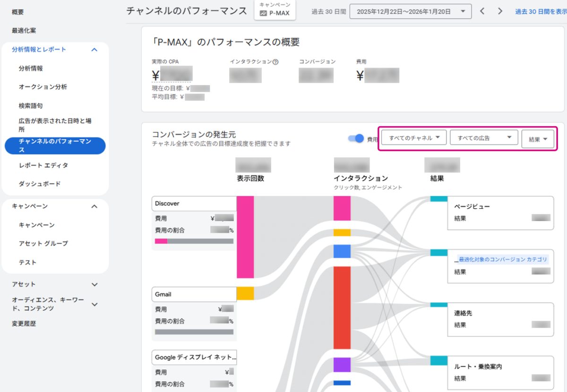This screenshot has height=392, width=567.
Task: Open オークション分析 in the sidebar
Action: pos(43,87)
